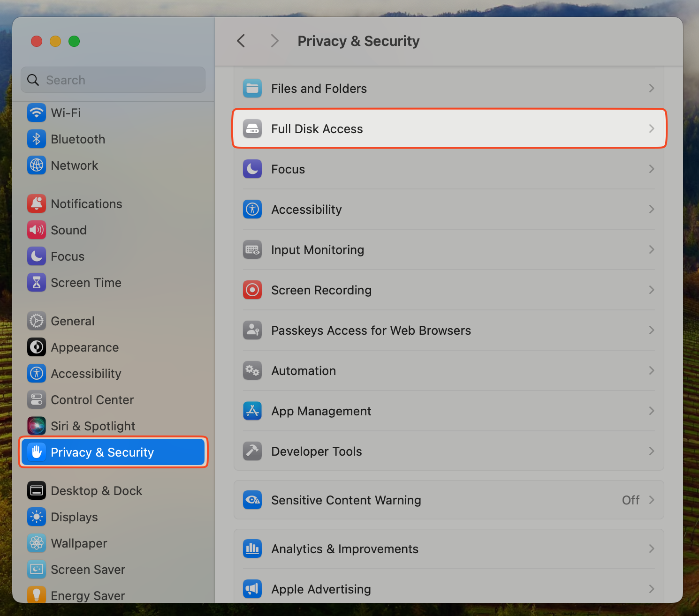699x616 pixels.
Task: Select Wi-Fi in the sidebar
Action: (x=66, y=113)
